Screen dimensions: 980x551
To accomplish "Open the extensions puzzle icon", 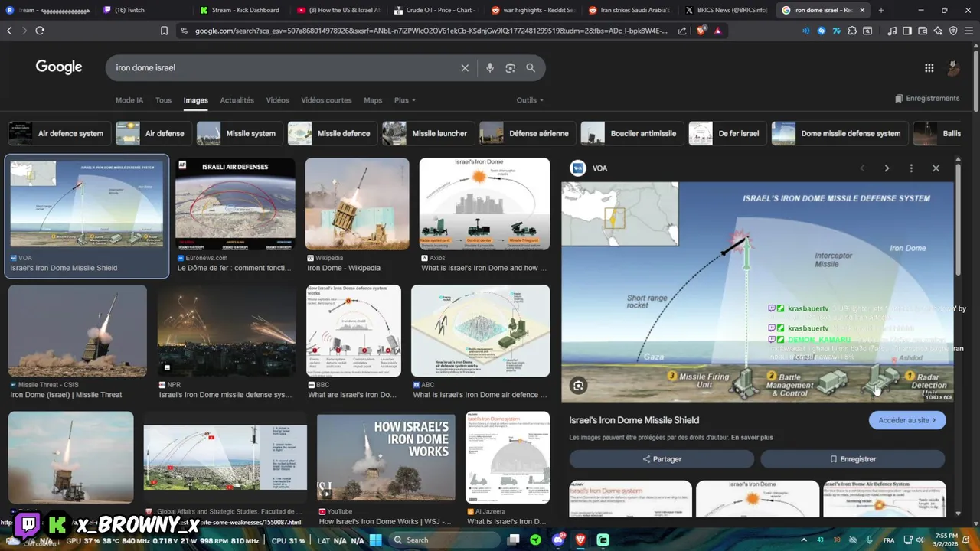I will 852,31.
